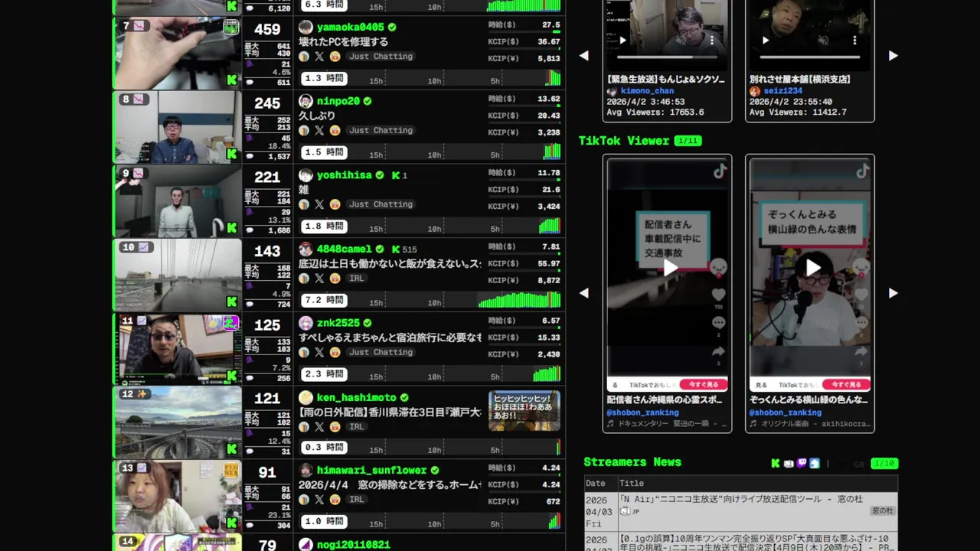Click the striped round icon in yoshihisa's row
The image size is (980, 551).
click(x=304, y=204)
